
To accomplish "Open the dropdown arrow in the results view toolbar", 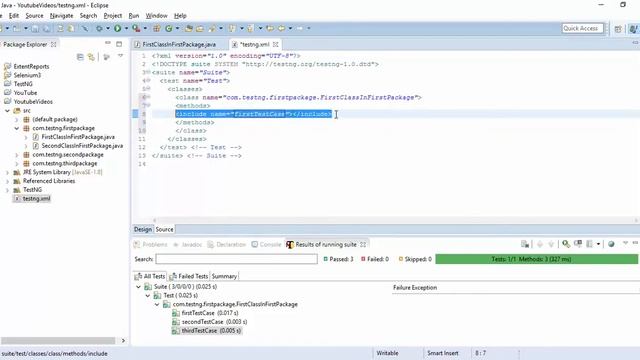I will pyautogui.click(x=598, y=244).
